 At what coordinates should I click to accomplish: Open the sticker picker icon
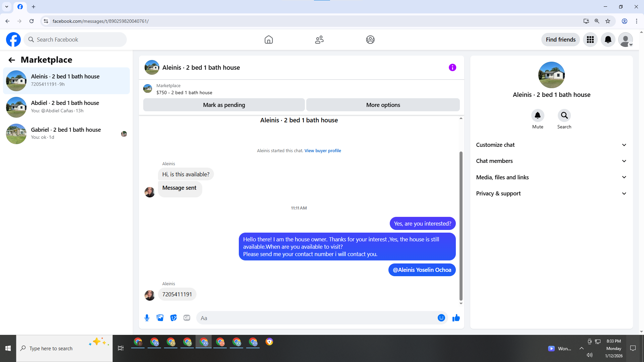173,318
